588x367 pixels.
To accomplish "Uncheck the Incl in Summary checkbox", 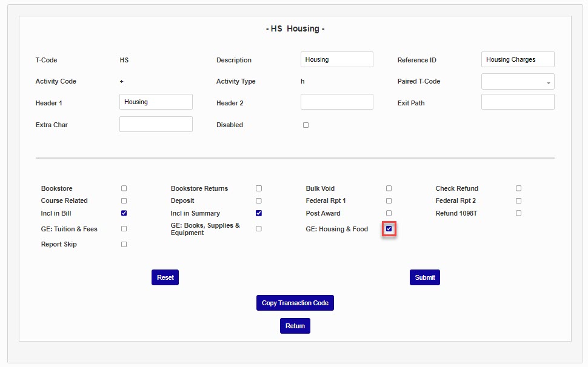I will (259, 213).
